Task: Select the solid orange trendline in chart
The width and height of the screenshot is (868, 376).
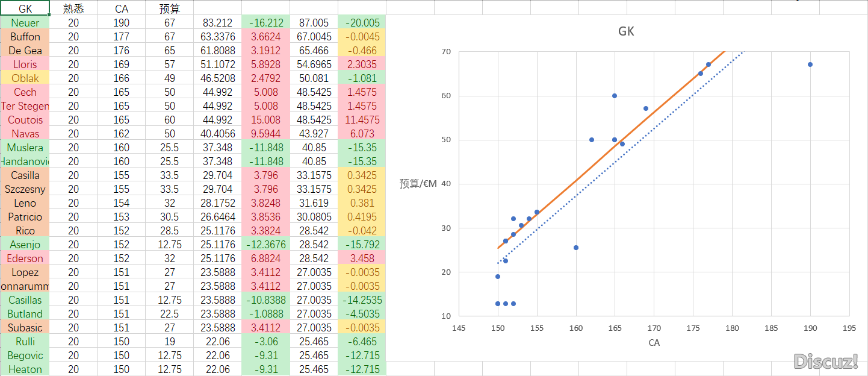Action: [610, 149]
